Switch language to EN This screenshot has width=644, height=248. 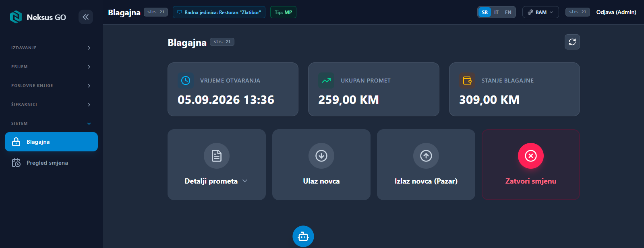[x=508, y=12]
